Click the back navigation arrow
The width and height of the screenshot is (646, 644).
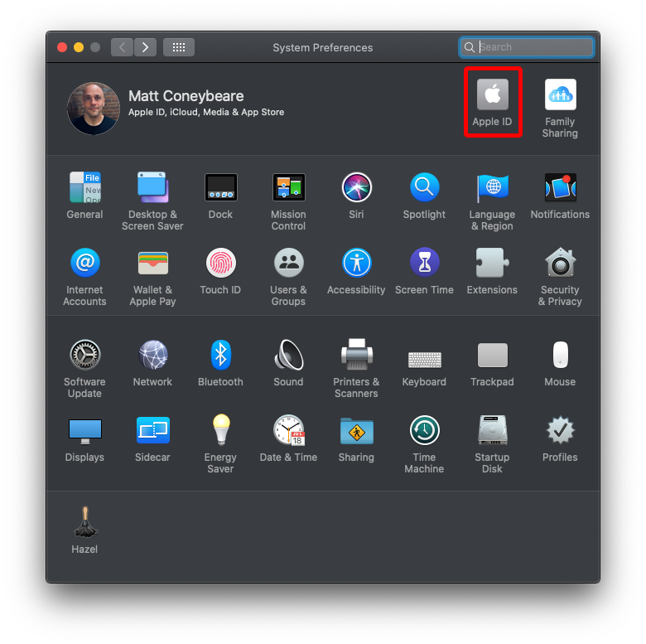click(123, 47)
